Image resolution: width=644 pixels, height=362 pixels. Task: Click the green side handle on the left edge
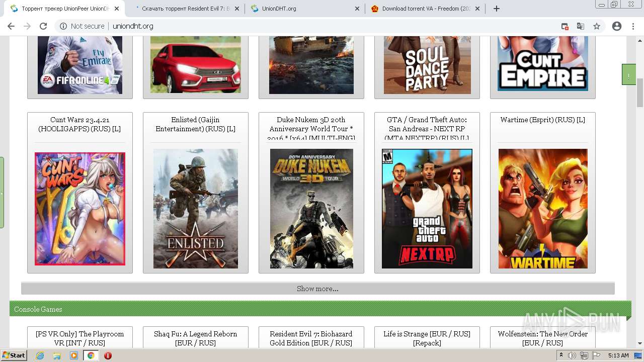click(x=2, y=193)
